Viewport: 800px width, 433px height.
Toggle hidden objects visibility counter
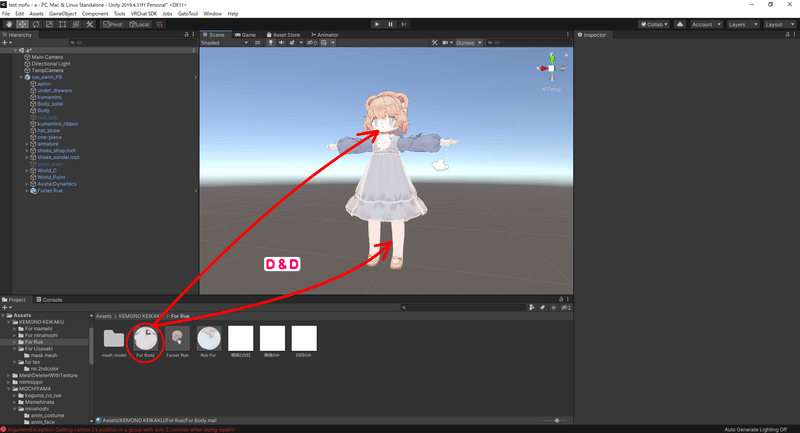point(312,43)
